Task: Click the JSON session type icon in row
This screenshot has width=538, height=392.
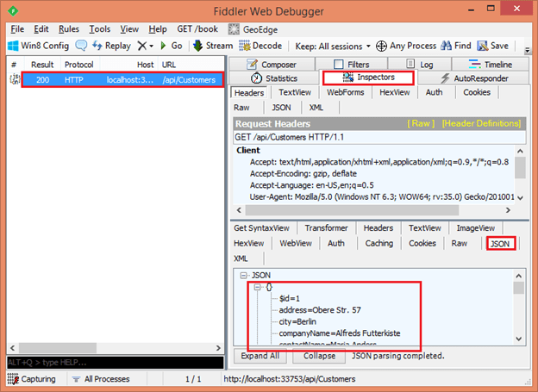Action: [x=16, y=79]
